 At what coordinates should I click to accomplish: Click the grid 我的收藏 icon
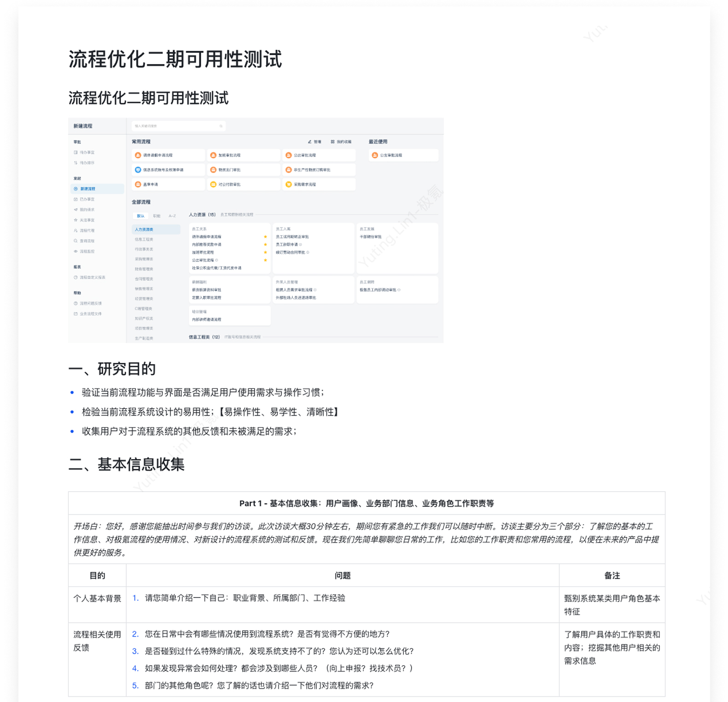(x=332, y=142)
